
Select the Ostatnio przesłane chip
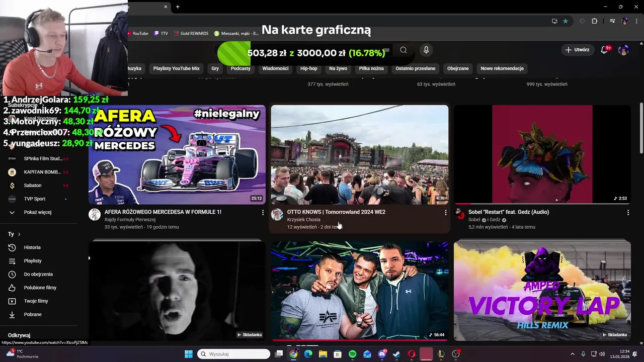[x=416, y=68]
